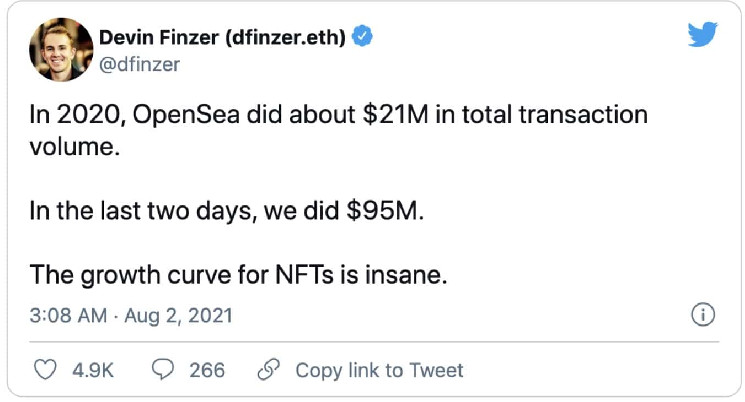Click the word NFTs in the tweet
Image resolution: width=745 pixels, height=402 pixels.
[304, 275]
